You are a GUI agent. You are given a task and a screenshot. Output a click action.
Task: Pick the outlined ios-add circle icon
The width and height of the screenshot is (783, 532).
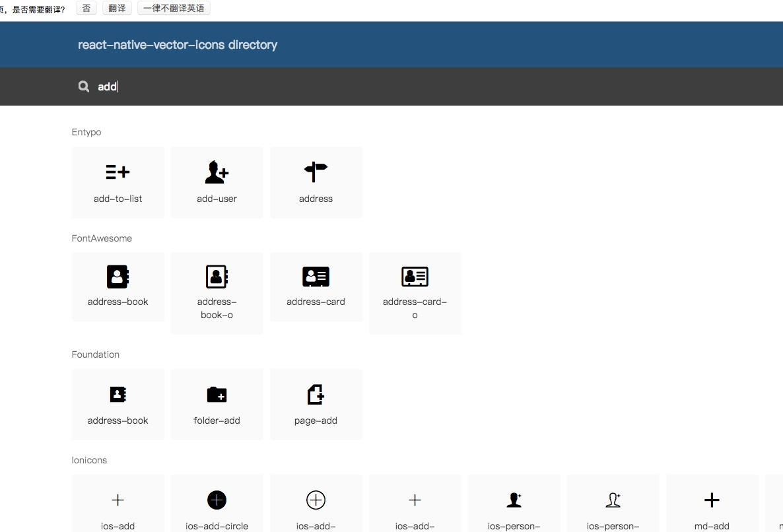point(316,500)
